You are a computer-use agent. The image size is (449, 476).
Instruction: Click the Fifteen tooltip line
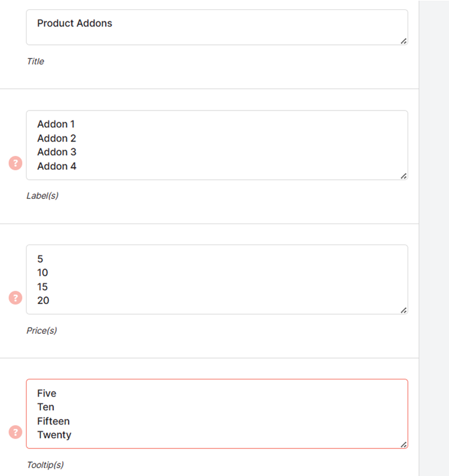[54, 421]
